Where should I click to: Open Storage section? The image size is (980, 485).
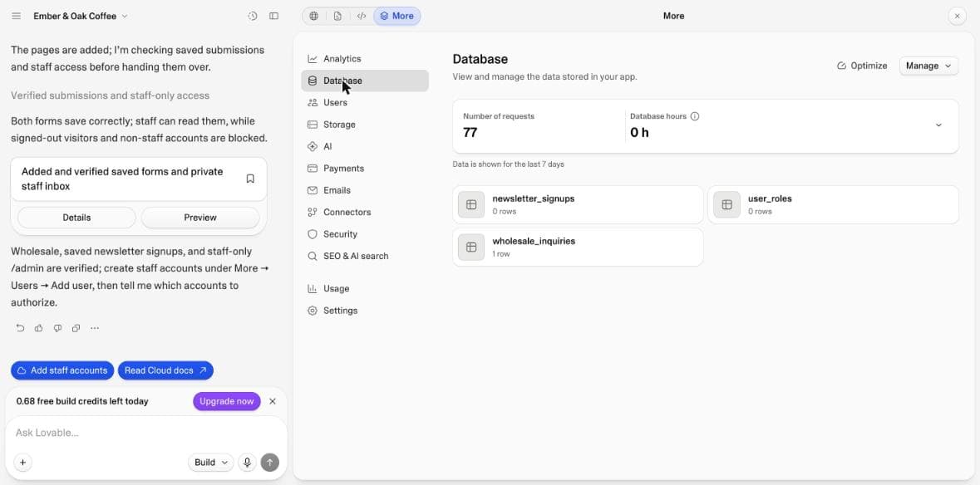pyautogui.click(x=365, y=125)
